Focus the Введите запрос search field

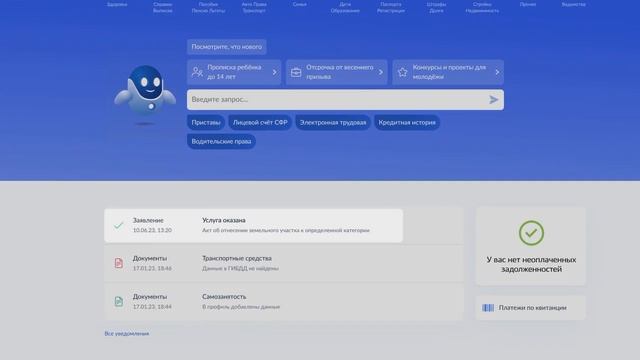(345, 100)
